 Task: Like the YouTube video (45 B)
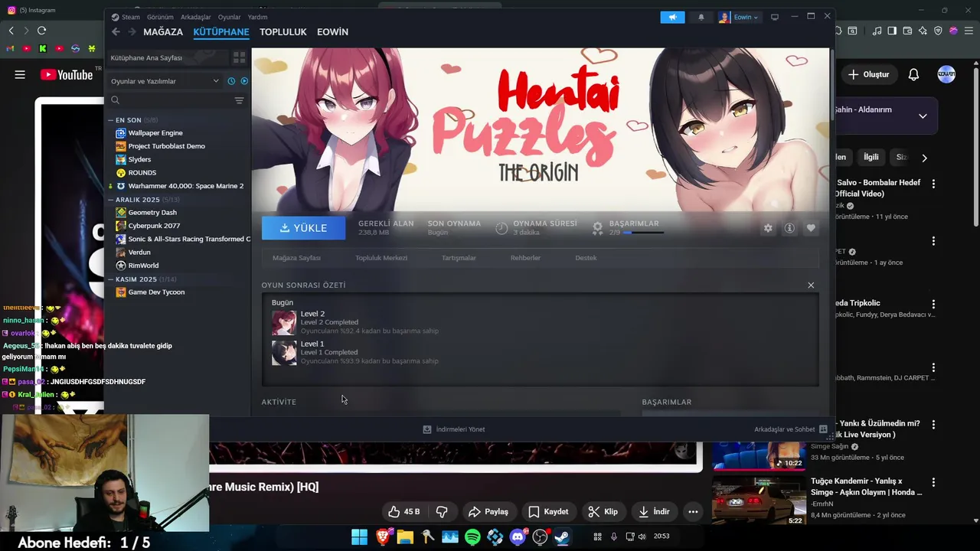(403, 512)
